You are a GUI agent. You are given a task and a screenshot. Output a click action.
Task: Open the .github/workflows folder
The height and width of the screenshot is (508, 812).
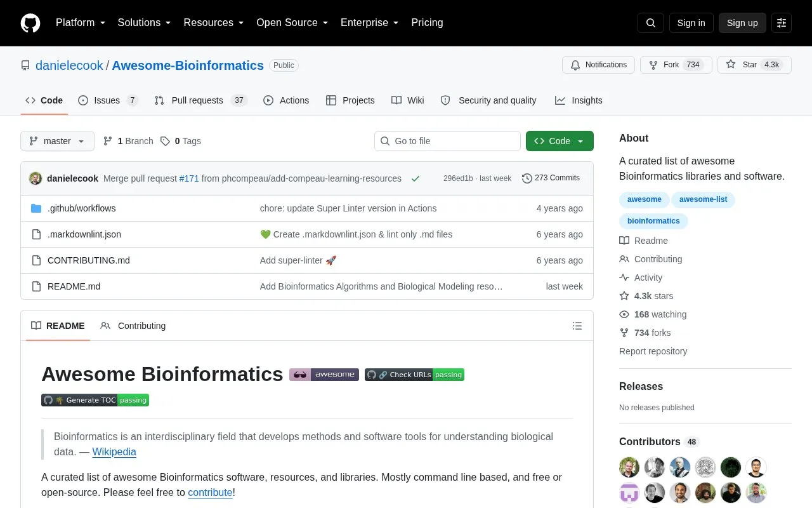(81, 208)
